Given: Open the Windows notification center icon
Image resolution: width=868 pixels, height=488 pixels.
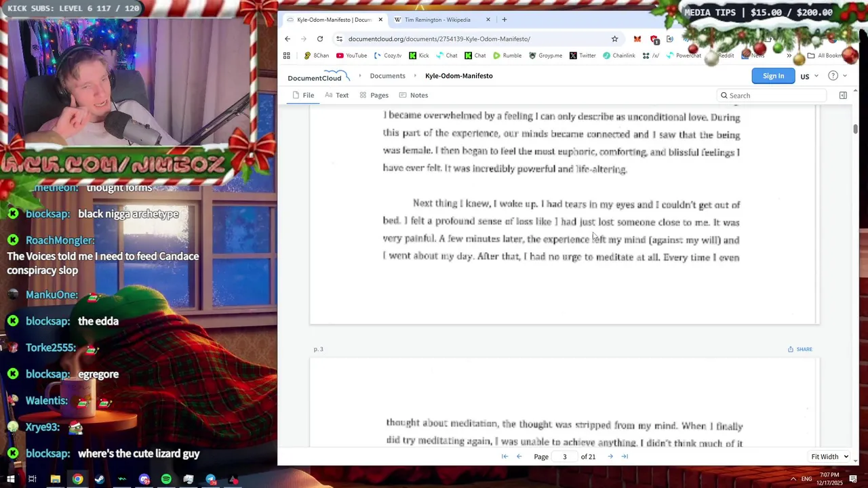Looking at the screenshot, I should [x=853, y=479].
